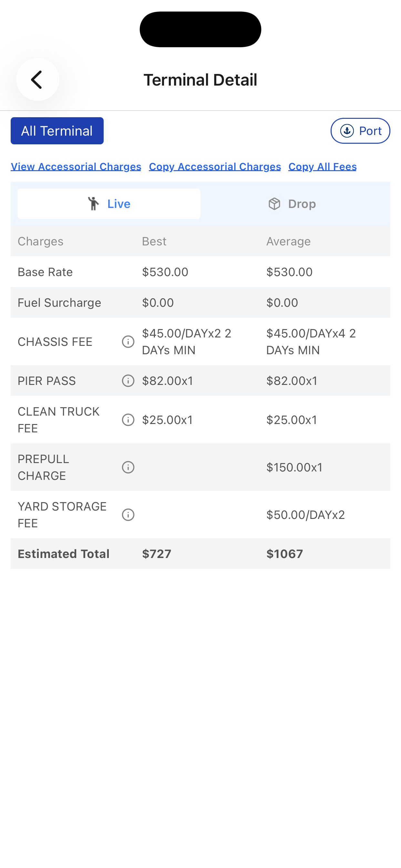The height and width of the screenshot is (868, 401).
Task: Show CLEAN TRUCK FEE info icon
Action: [x=128, y=420]
